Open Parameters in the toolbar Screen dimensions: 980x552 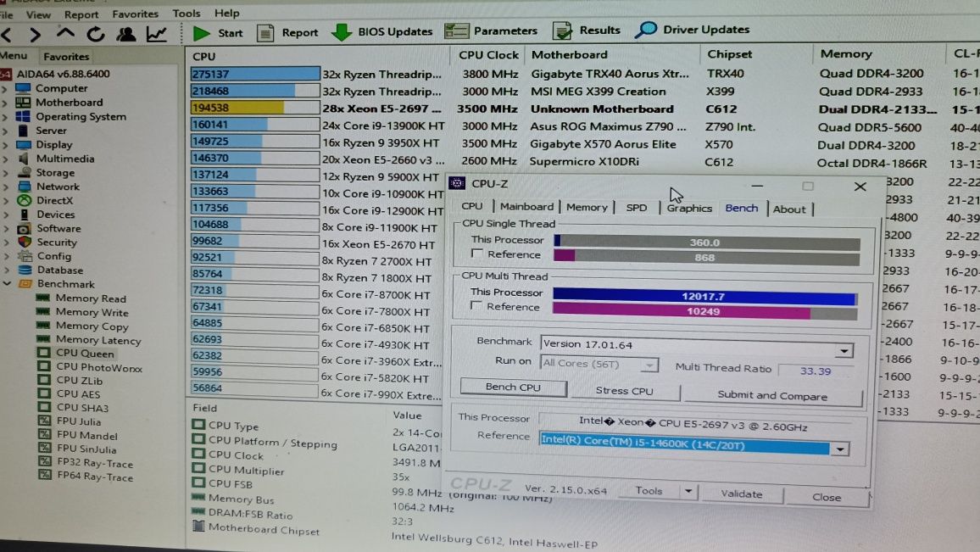(x=491, y=31)
